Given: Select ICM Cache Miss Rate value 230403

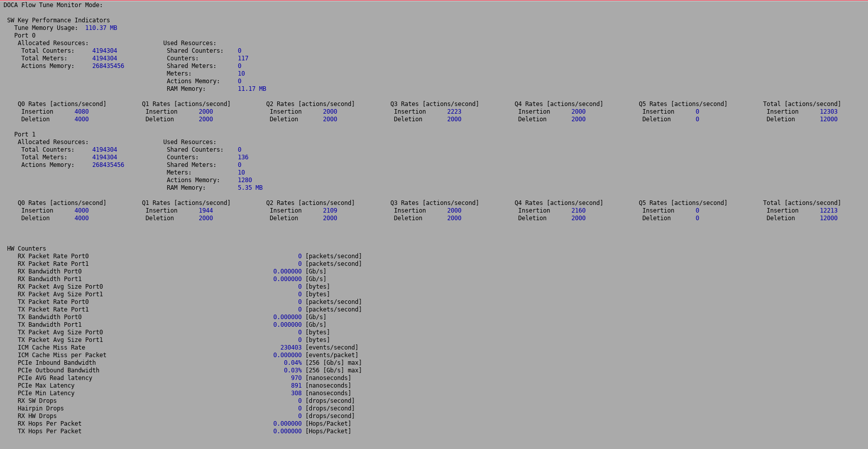Looking at the screenshot, I should click(291, 348).
